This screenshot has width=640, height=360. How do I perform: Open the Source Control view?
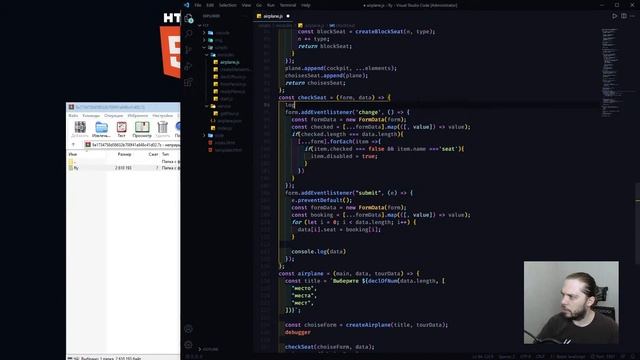click(x=189, y=50)
